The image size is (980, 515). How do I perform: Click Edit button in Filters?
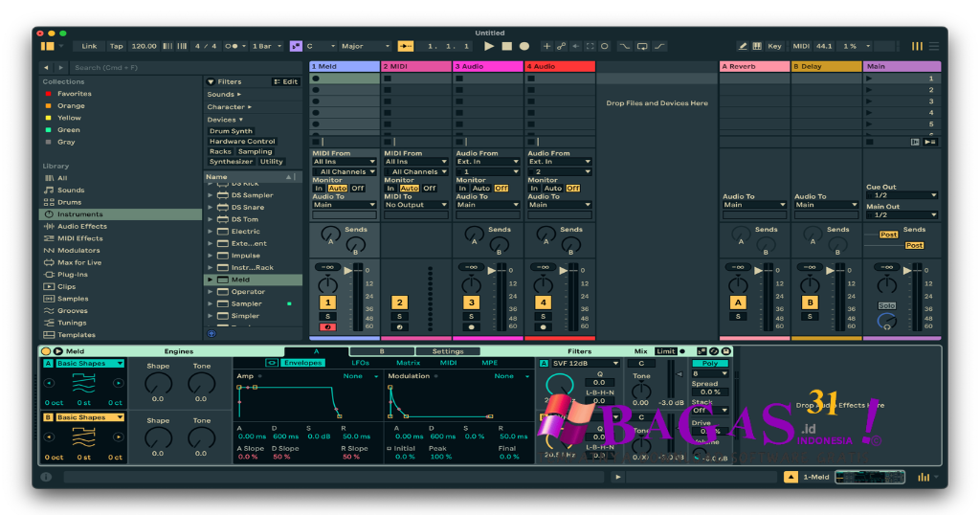coord(285,82)
